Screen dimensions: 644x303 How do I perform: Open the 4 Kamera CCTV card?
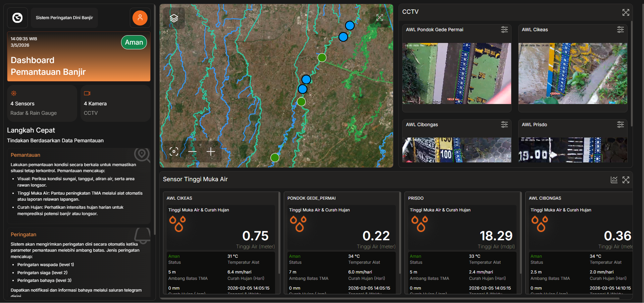pyautogui.click(x=115, y=103)
